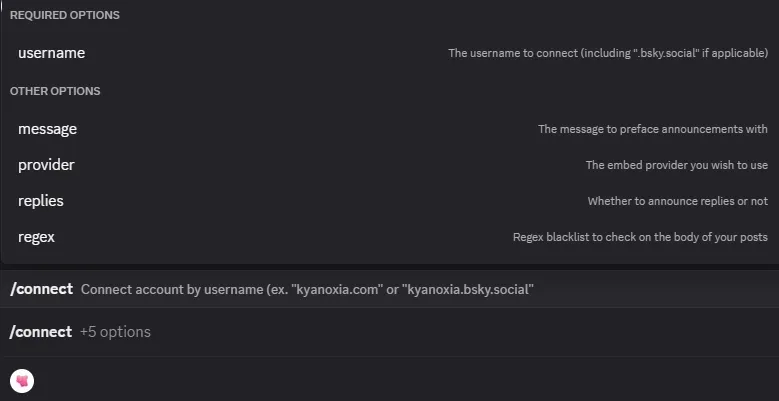
Task: Click "Whether to announce replies or not" description
Action: click(677, 201)
